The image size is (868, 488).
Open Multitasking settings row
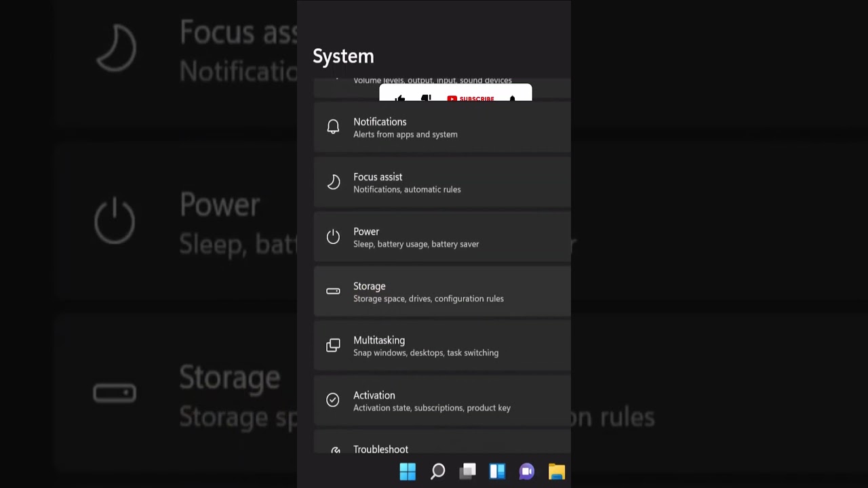point(442,346)
